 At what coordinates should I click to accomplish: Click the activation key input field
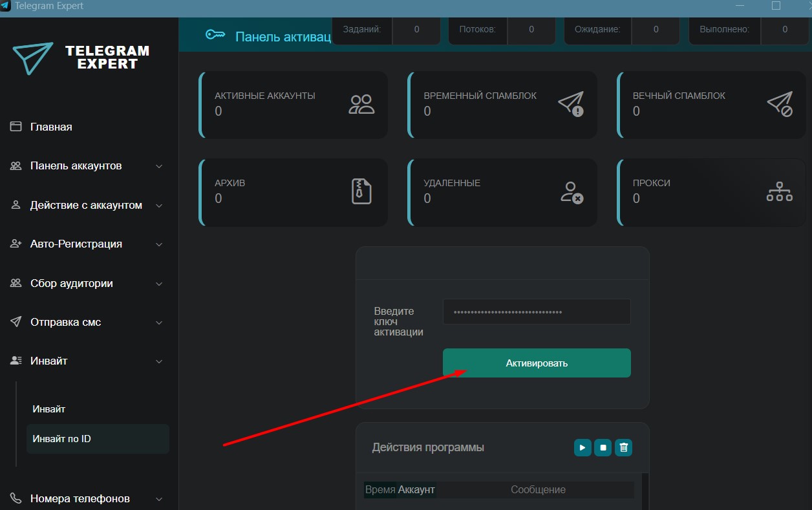point(536,311)
